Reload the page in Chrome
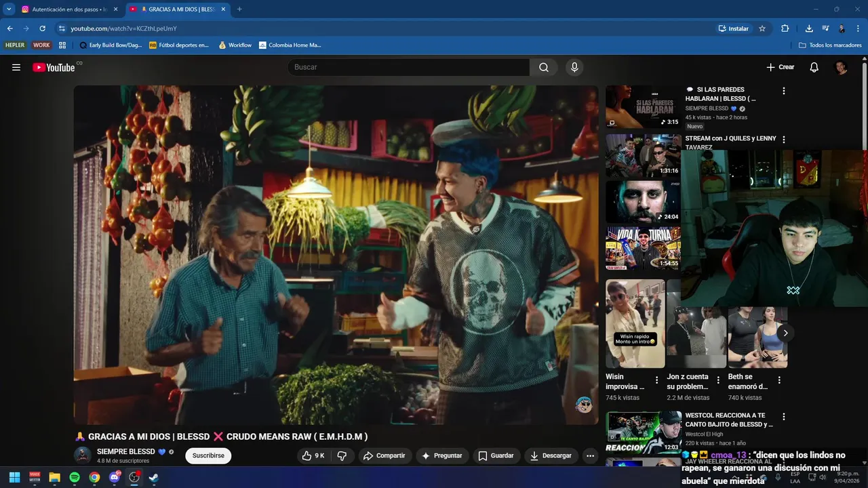Screen dimensions: 868x488 [x=42, y=28]
